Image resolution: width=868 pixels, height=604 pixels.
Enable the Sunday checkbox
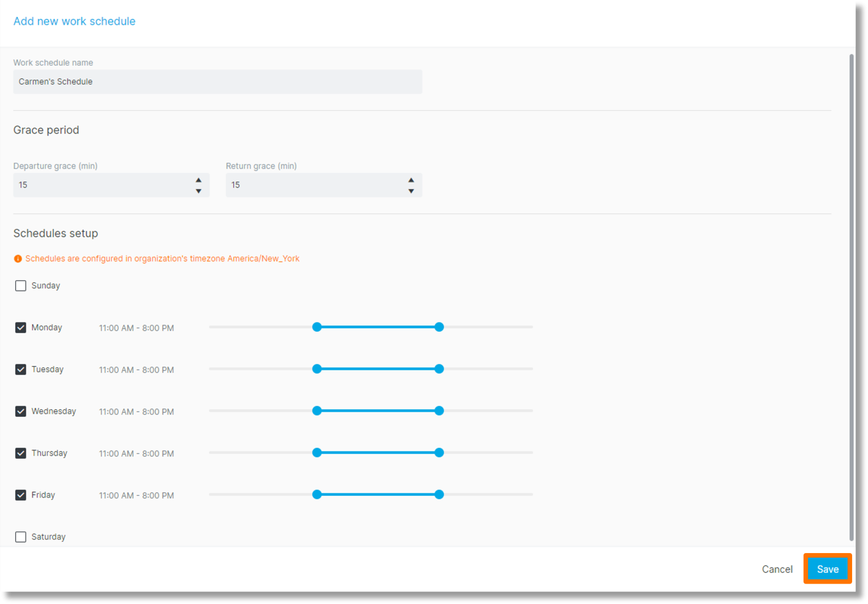click(x=21, y=286)
